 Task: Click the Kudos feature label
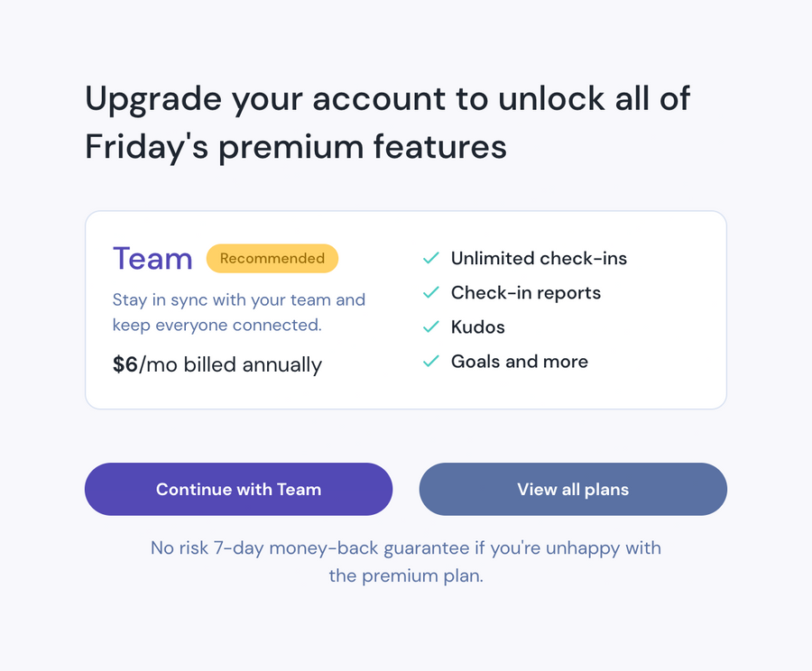477,326
